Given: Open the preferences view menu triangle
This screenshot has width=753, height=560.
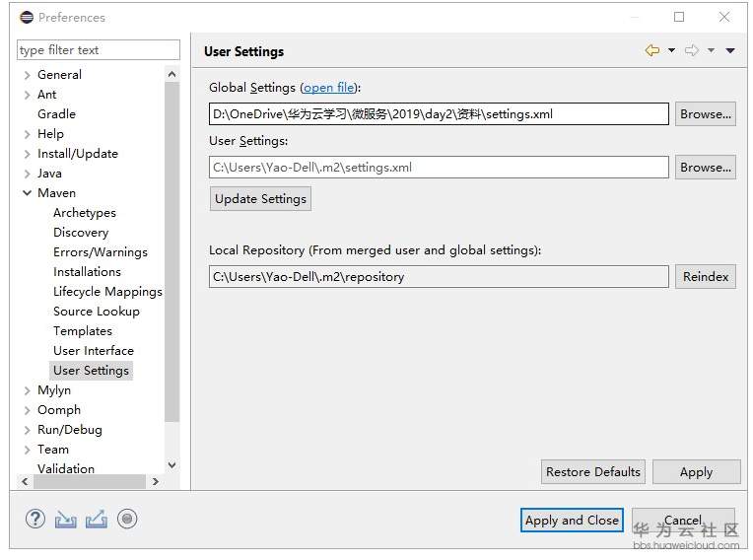Looking at the screenshot, I should [730, 50].
